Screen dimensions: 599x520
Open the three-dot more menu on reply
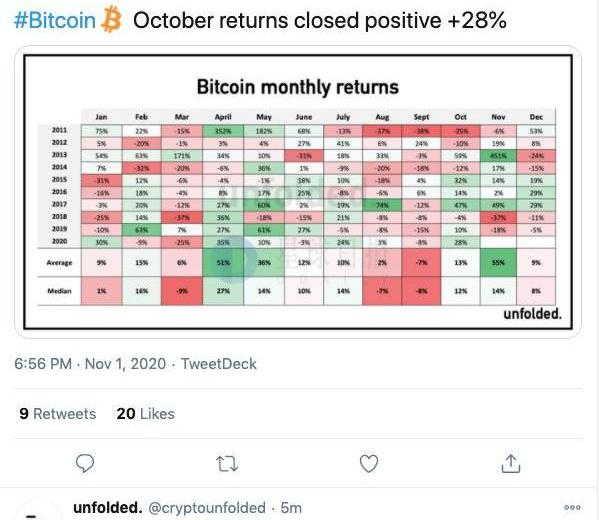point(572,507)
